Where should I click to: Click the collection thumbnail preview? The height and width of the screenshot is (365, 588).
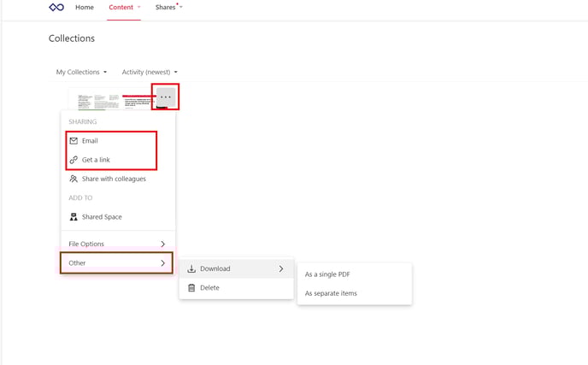coord(111,102)
